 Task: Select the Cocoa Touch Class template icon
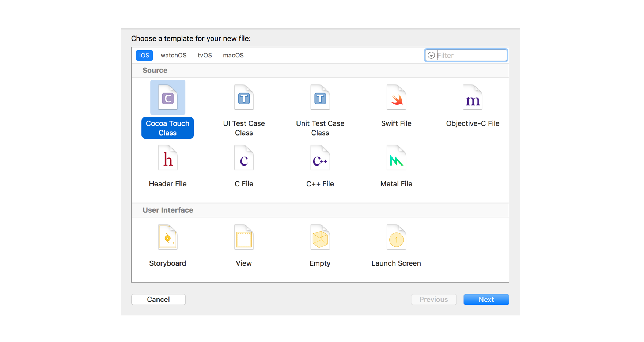pos(168,97)
